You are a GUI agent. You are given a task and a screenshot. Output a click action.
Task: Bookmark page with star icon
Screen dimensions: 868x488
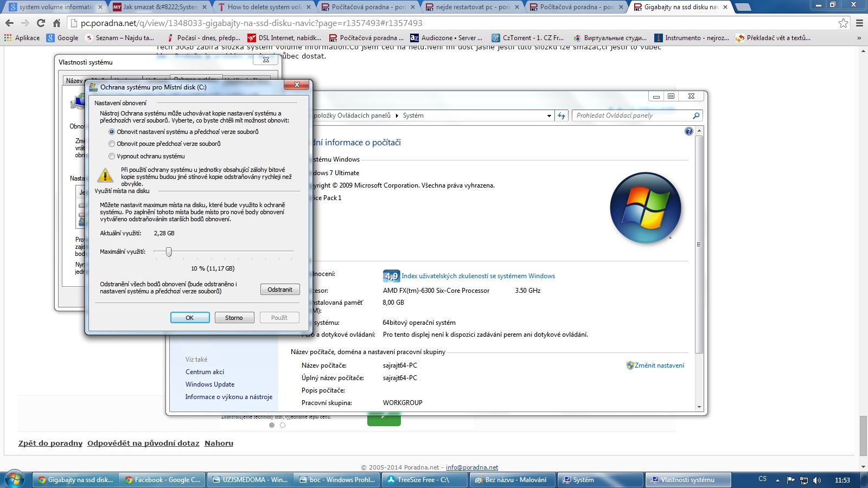click(843, 23)
